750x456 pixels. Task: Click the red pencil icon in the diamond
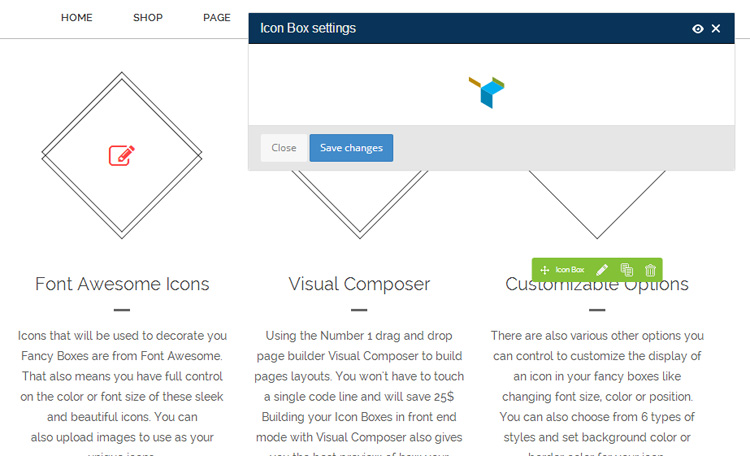[x=122, y=155]
